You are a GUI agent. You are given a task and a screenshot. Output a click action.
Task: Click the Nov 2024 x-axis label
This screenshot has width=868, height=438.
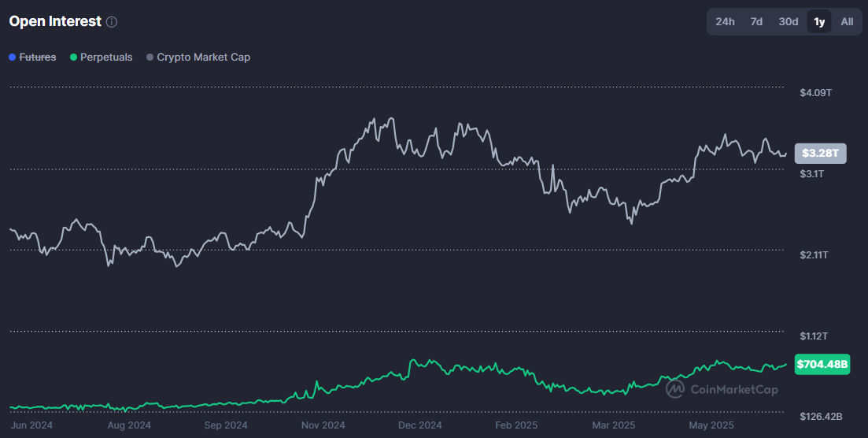pos(323,425)
